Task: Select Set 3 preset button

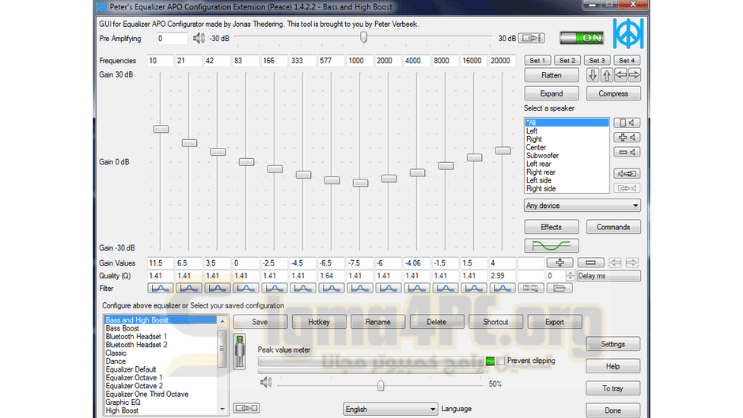Action: (x=597, y=60)
